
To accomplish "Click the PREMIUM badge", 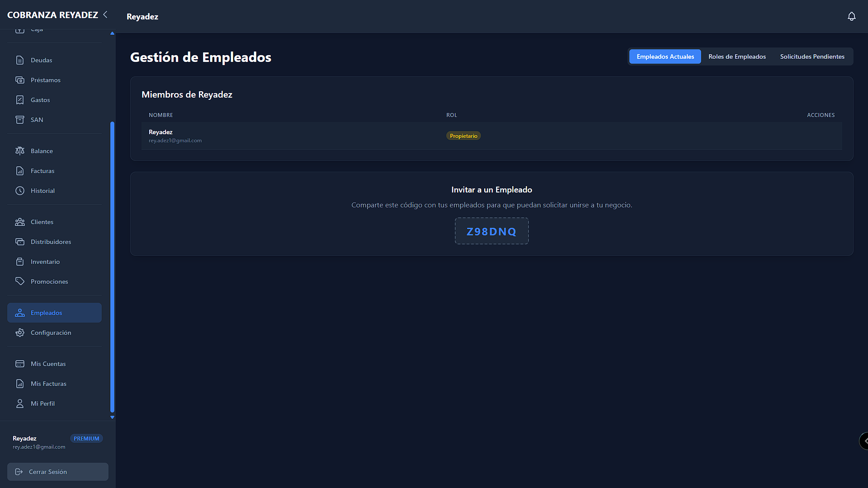I will coord(86,438).
